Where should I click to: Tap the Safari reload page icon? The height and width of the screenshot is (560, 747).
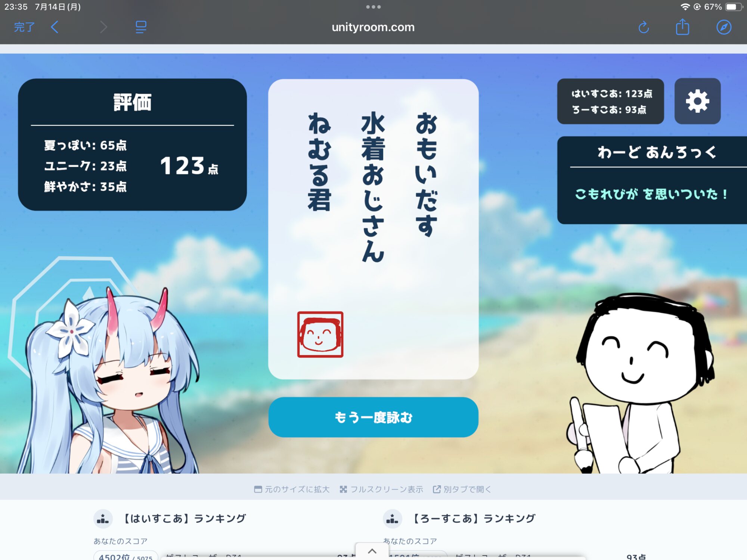point(644,27)
